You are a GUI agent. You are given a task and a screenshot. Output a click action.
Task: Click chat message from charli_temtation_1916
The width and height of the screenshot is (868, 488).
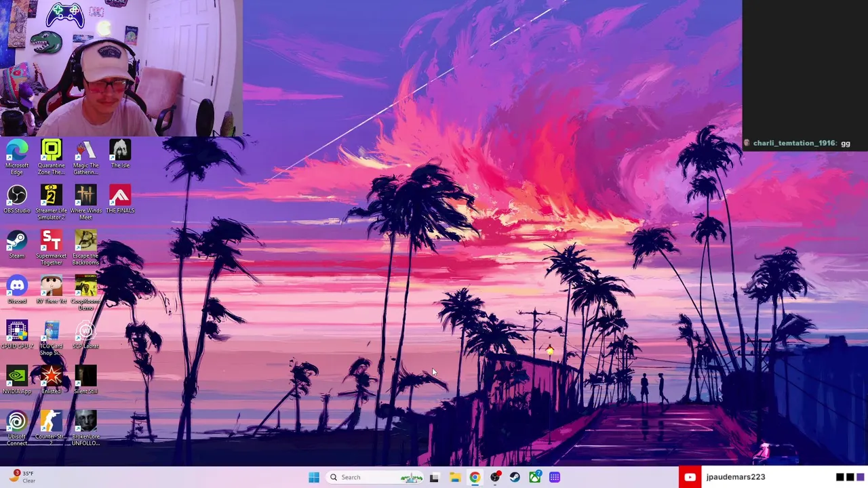797,143
